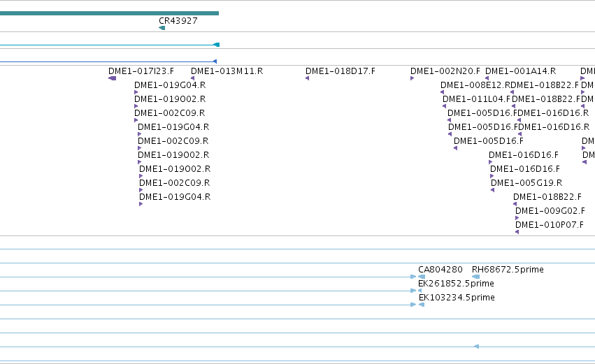Image resolution: width=595 pixels, height=364 pixels.
Task: Click the RH68672.5prime EST label
Action: pos(508,270)
